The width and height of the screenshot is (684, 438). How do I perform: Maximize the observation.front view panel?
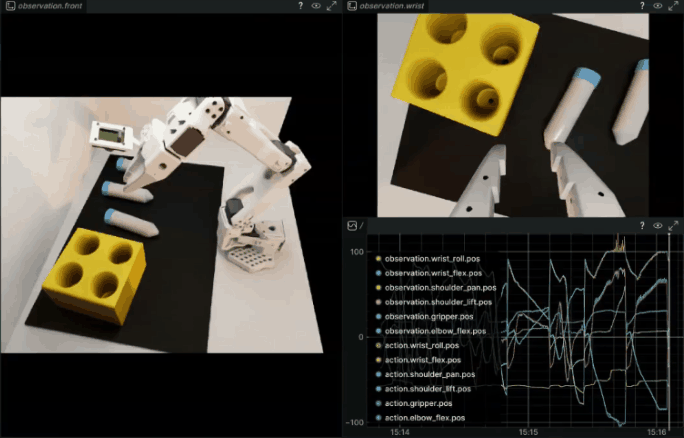point(332,6)
